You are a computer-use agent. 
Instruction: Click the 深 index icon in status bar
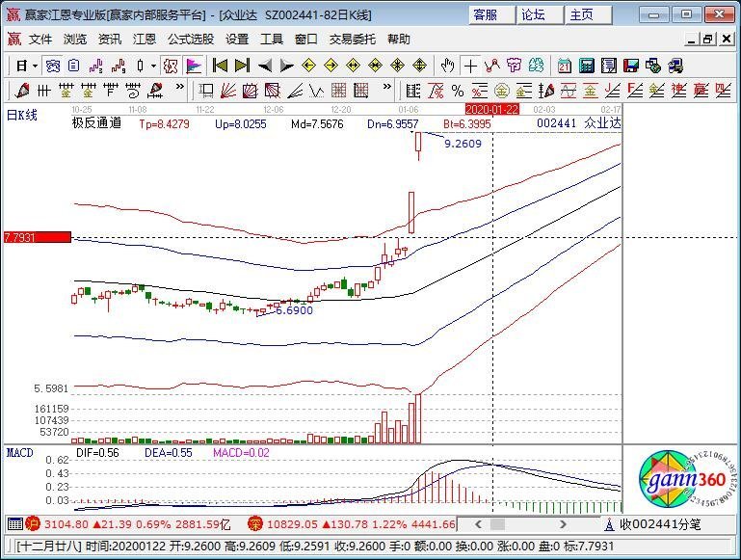click(255, 523)
